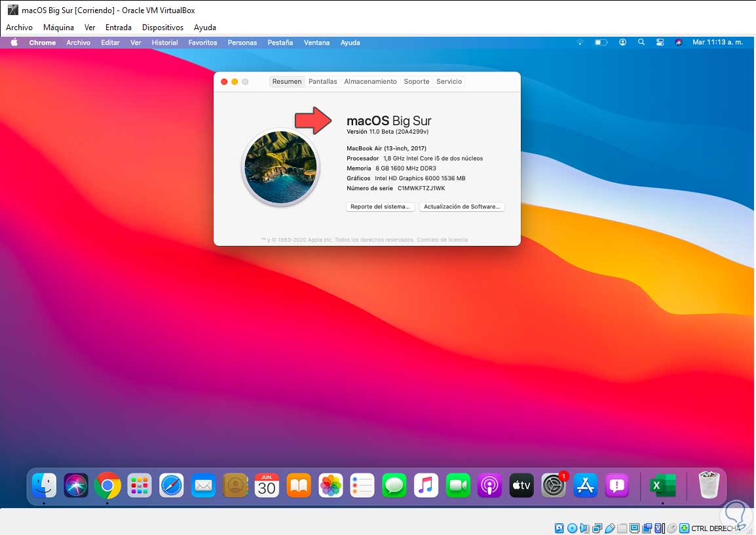The image size is (756, 535).
Task: Open Control Center in menu bar
Action: coord(660,43)
